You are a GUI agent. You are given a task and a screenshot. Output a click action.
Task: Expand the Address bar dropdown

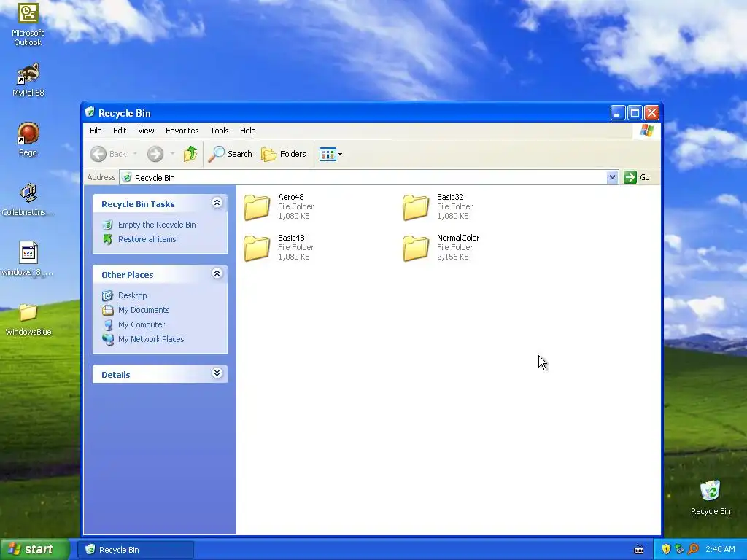click(612, 178)
